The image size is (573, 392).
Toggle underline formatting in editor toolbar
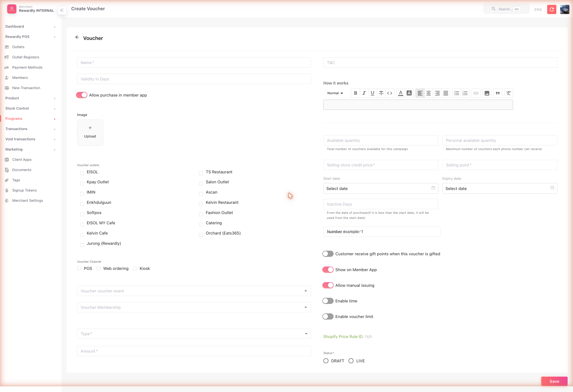[x=373, y=93]
